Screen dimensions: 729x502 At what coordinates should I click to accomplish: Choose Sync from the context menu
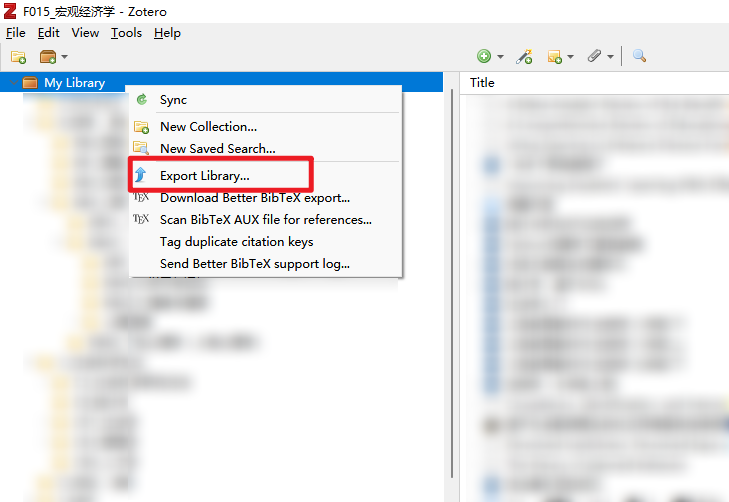point(266,100)
